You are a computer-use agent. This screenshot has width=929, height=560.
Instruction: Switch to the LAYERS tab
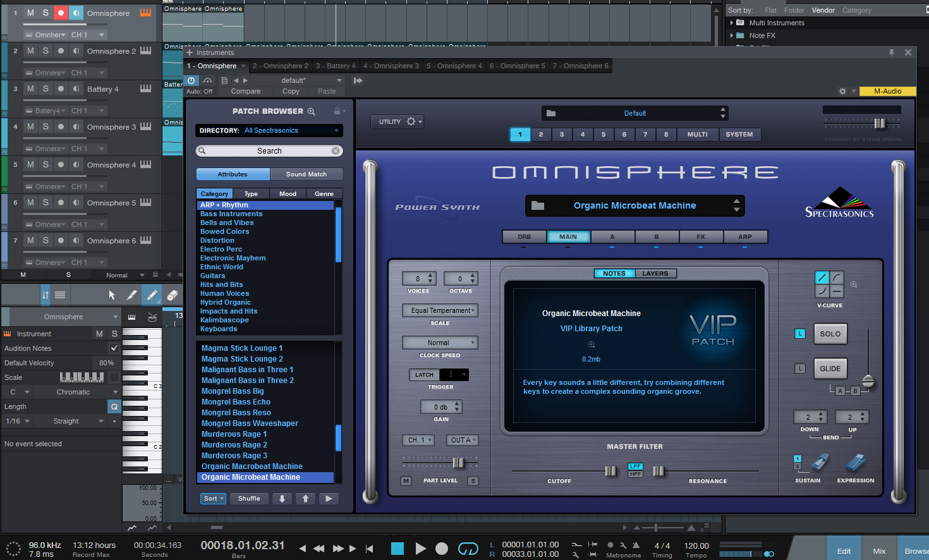(x=655, y=274)
